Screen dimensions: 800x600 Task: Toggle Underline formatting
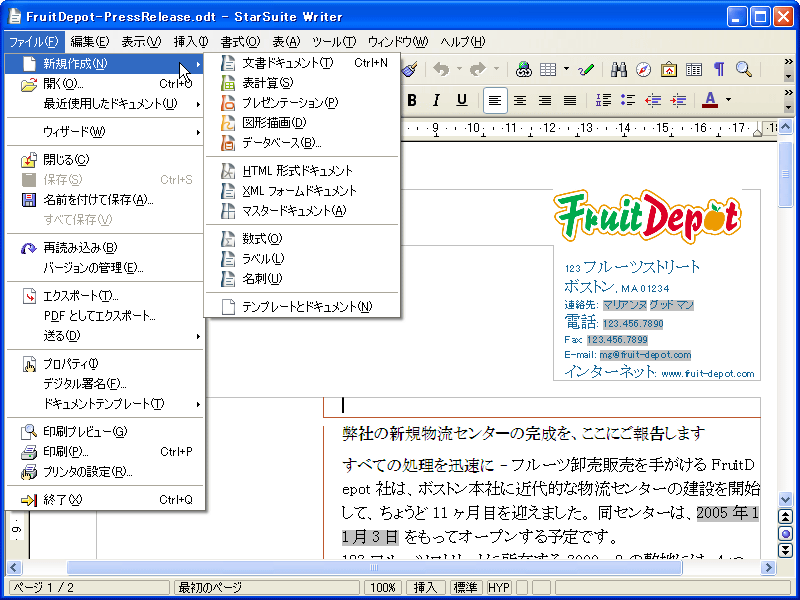pyautogui.click(x=462, y=100)
